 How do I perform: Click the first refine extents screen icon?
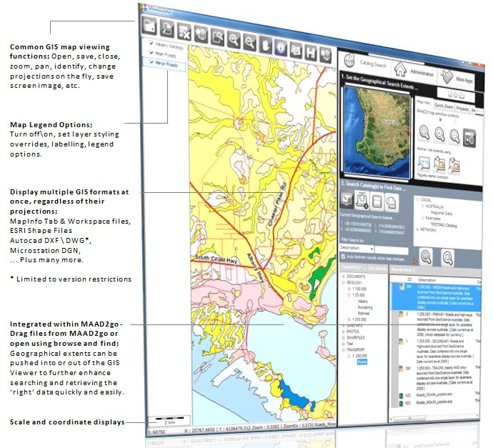coord(424,164)
